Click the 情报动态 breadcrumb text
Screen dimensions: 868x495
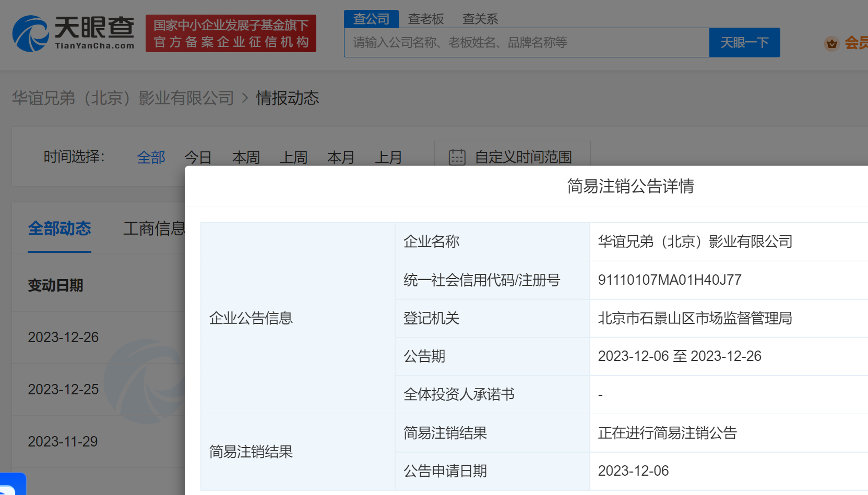[x=288, y=98]
